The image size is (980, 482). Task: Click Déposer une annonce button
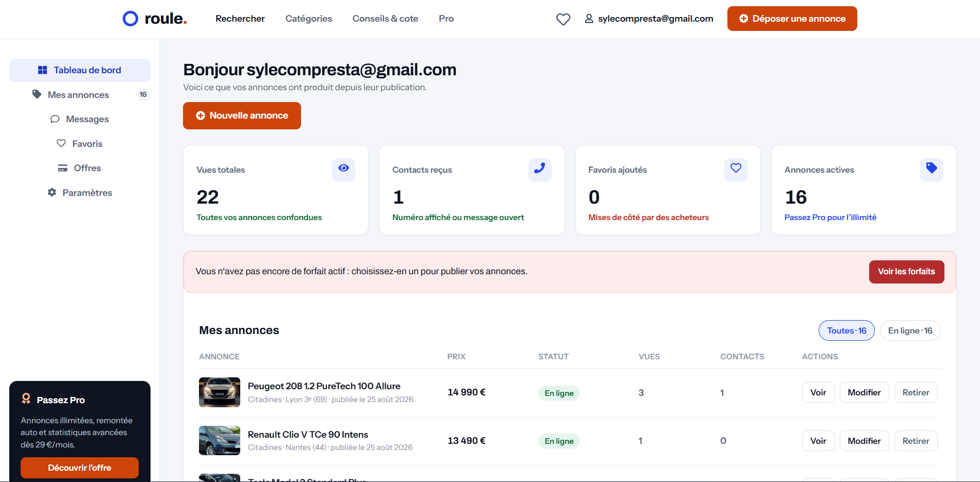(792, 19)
